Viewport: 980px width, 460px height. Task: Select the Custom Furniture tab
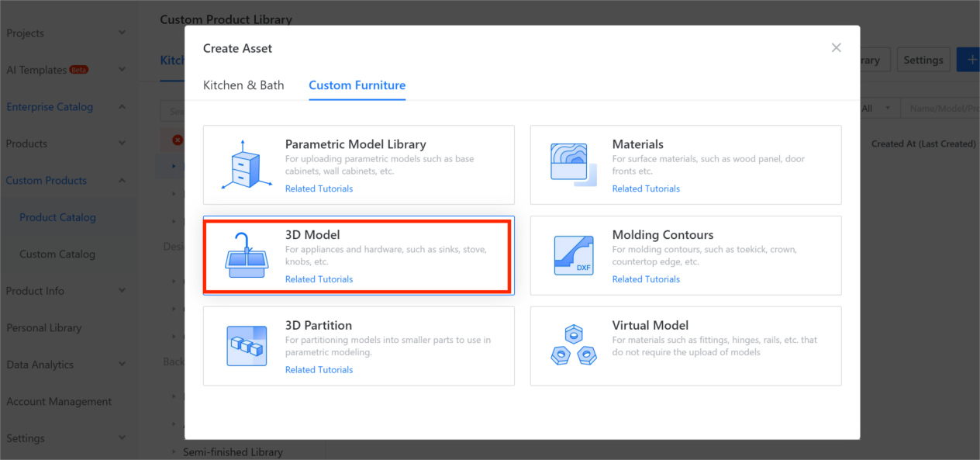[357, 85]
